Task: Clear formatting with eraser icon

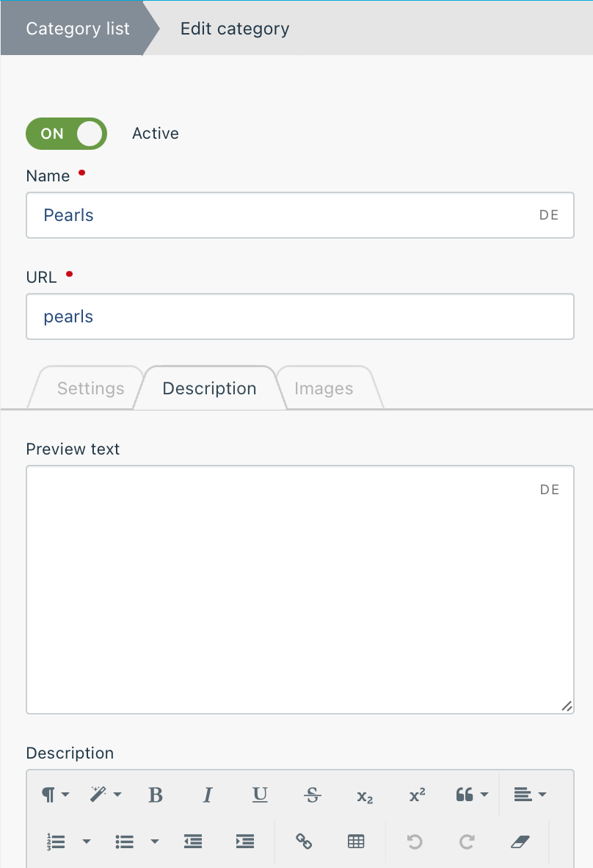Action: (520, 842)
